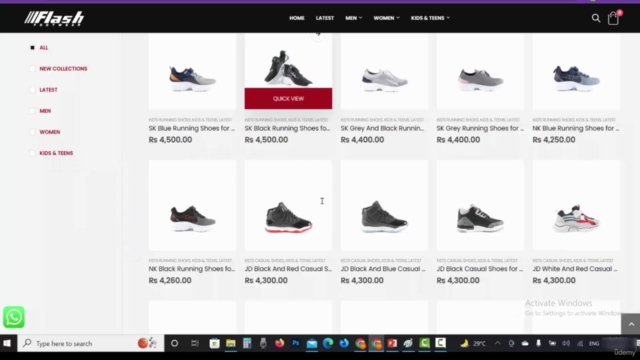Click NK Blue Running Shoes image
This screenshot has height=360, width=640.
coord(576,71)
